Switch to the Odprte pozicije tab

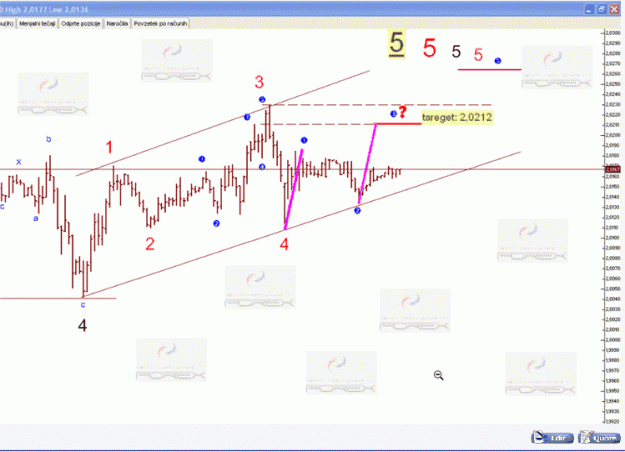81,24
